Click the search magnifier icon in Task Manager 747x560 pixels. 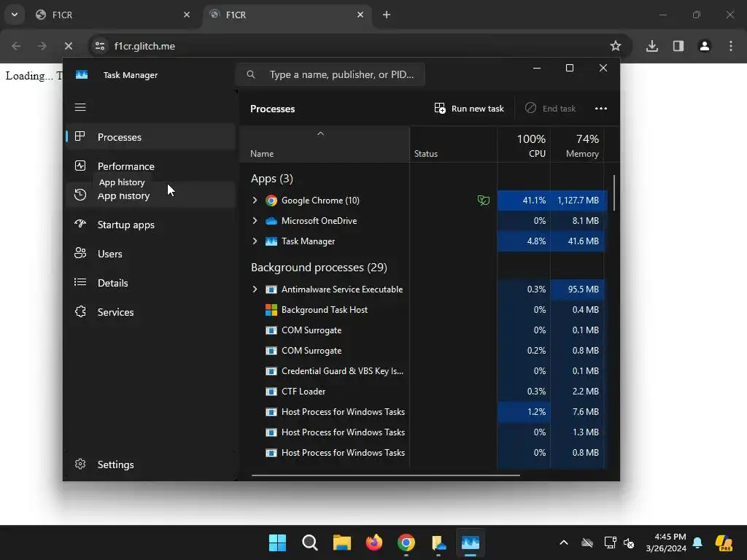[x=251, y=75]
